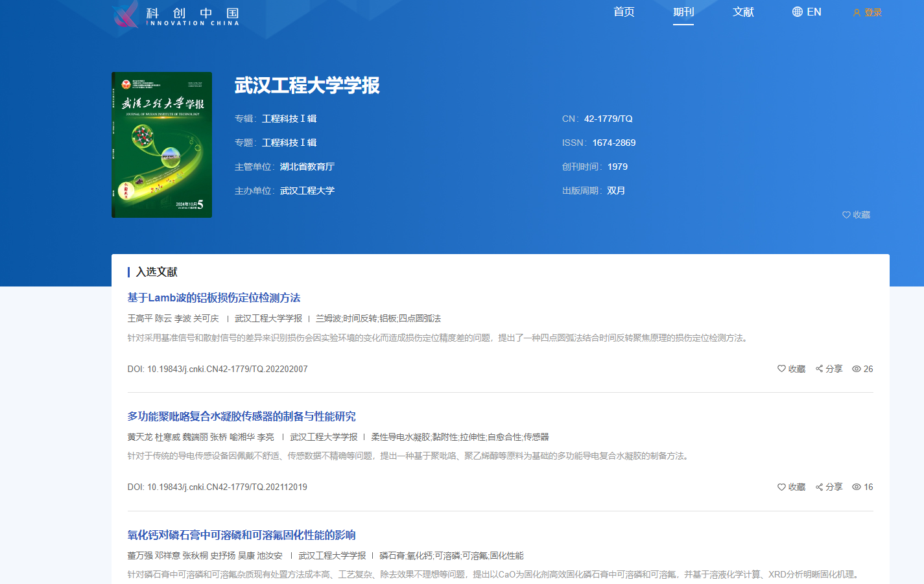The width and height of the screenshot is (924, 584).
Task: Click the 武汉工程大学学报 journal cover image
Action: coord(161,145)
